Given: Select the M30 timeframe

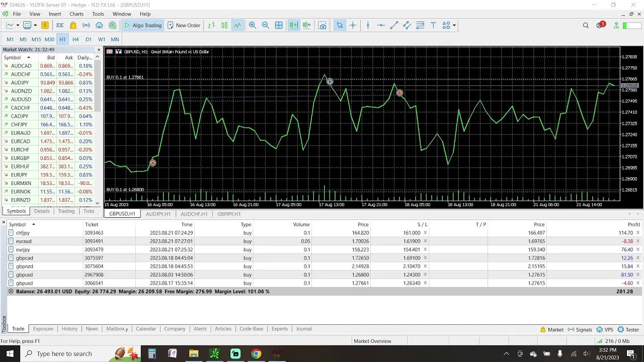Looking at the screenshot, I should click(x=49, y=39).
